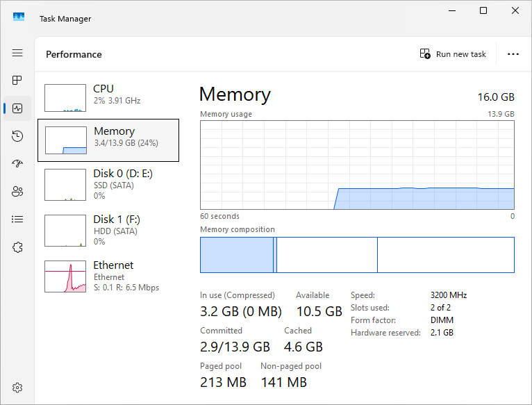Click the standby segment of memory composition
Image resolution: width=532 pixels, height=405 pixels.
click(x=327, y=255)
